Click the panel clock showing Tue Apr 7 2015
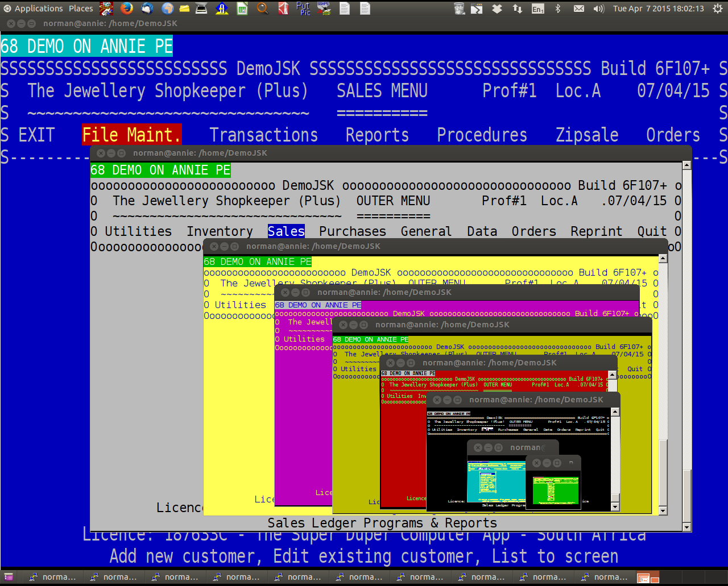Image resolution: width=728 pixels, height=586 pixels. point(658,9)
